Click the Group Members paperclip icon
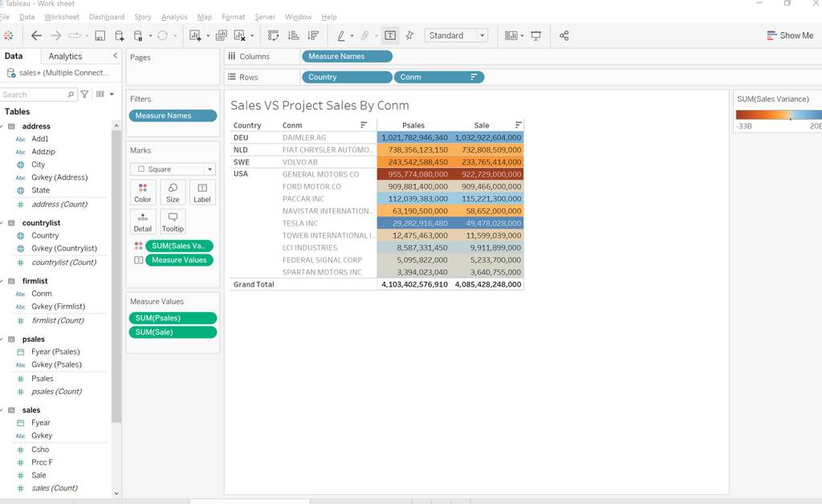This screenshot has height=504, width=822. coord(364,35)
